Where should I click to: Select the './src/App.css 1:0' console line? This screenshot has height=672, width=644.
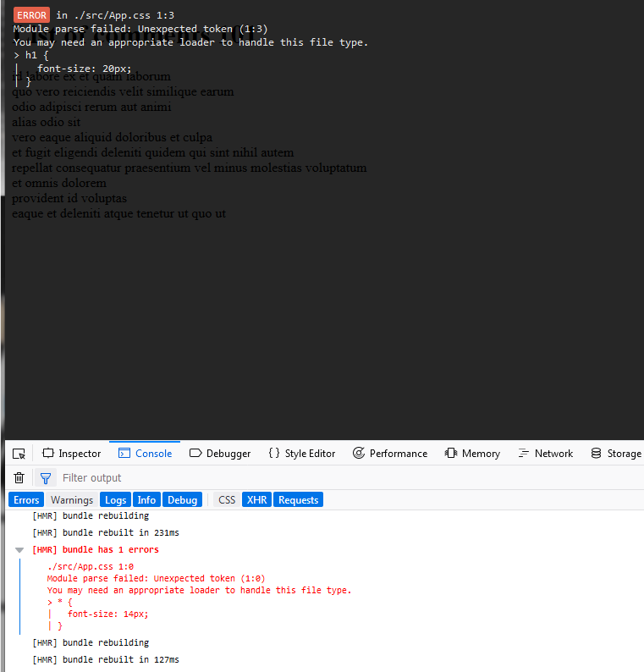pos(91,566)
